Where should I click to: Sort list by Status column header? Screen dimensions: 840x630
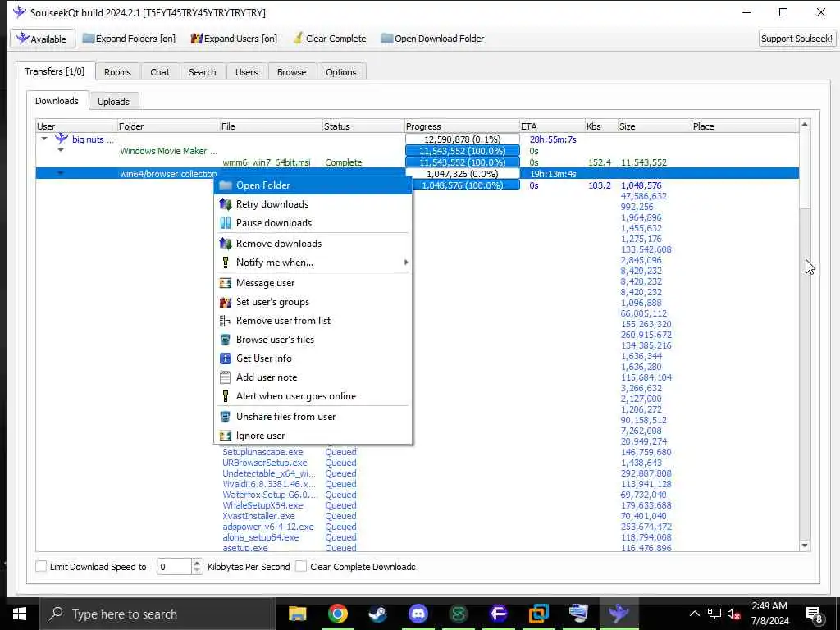(x=363, y=126)
